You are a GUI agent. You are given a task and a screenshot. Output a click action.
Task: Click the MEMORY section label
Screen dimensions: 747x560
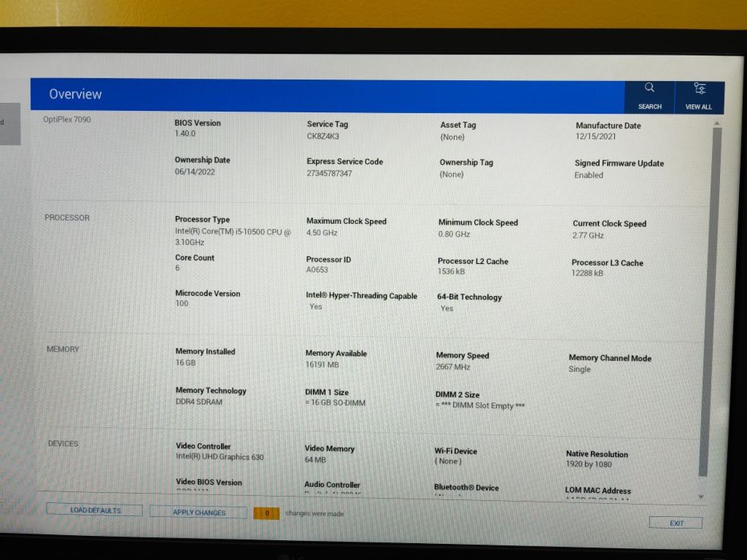(63, 349)
